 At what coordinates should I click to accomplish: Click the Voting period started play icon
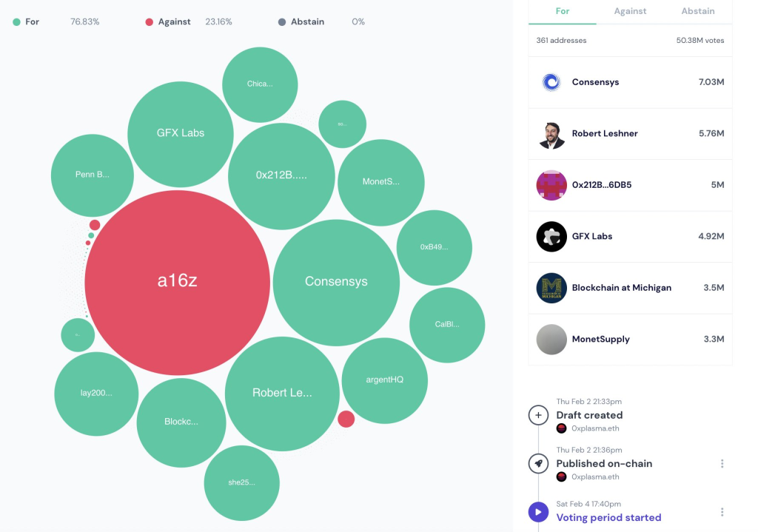coord(538,512)
